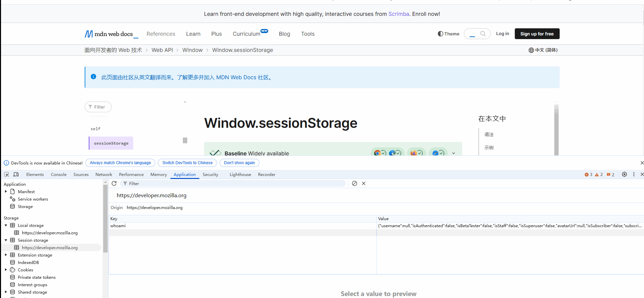Select developer.mozilla.org under Local storage

[50, 233]
